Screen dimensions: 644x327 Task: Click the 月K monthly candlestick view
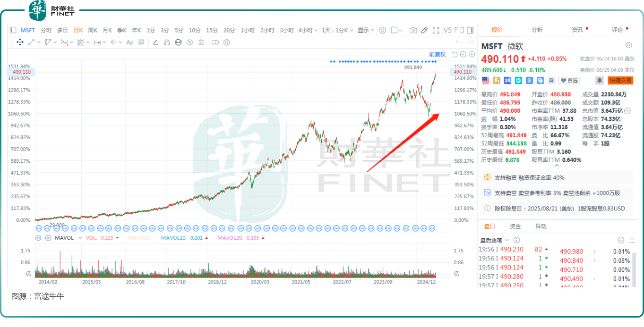click(x=107, y=30)
